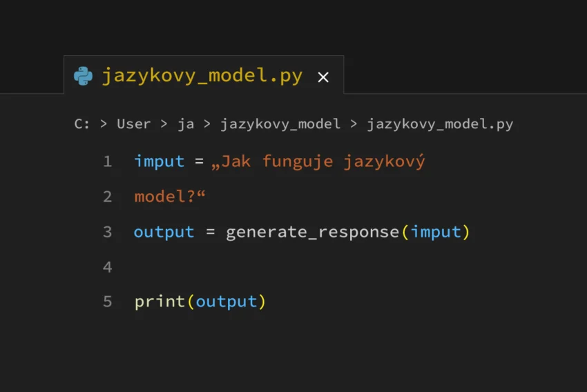Image resolution: width=587 pixels, height=392 pixels.
Task: Click the jazykovy_model.py file breadcrumb
Action: [440, 124]
